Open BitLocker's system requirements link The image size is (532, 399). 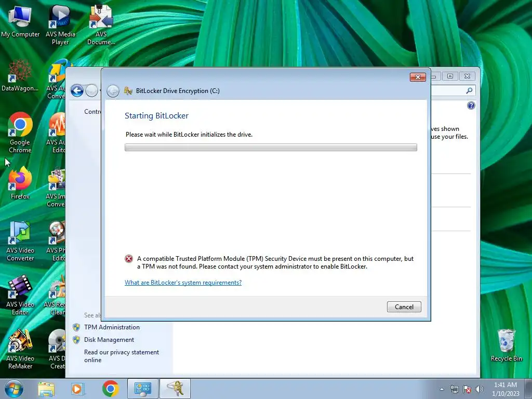(183, 282)
